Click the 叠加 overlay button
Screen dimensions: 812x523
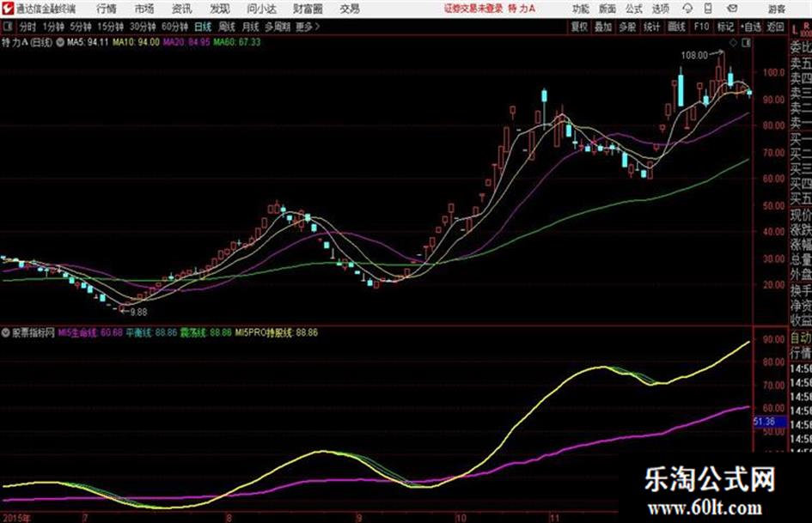(603, 27)
